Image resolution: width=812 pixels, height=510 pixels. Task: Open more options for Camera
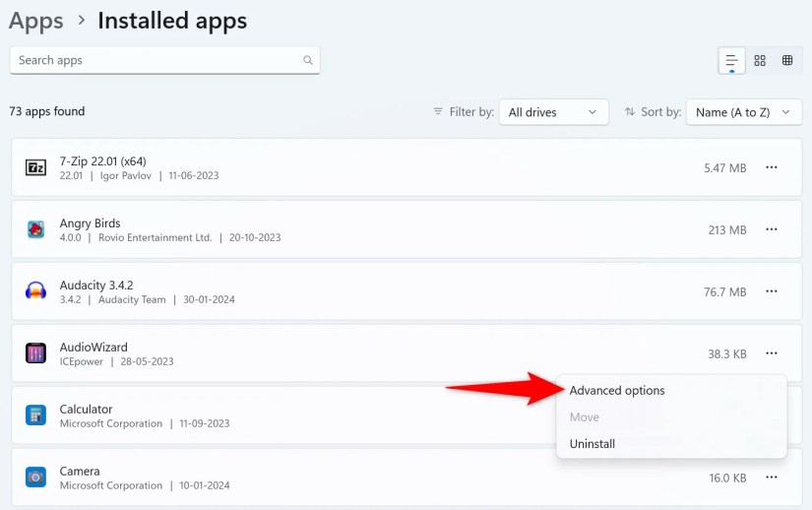tap(772, 478)
